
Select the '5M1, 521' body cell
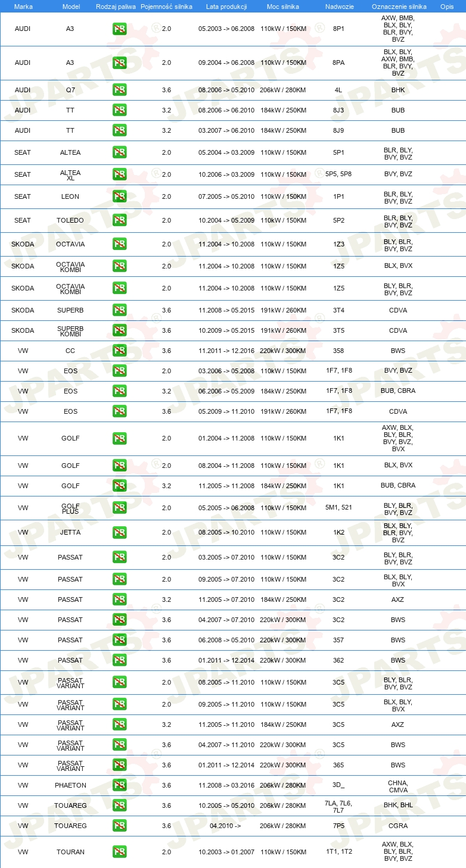click(338, 508)
